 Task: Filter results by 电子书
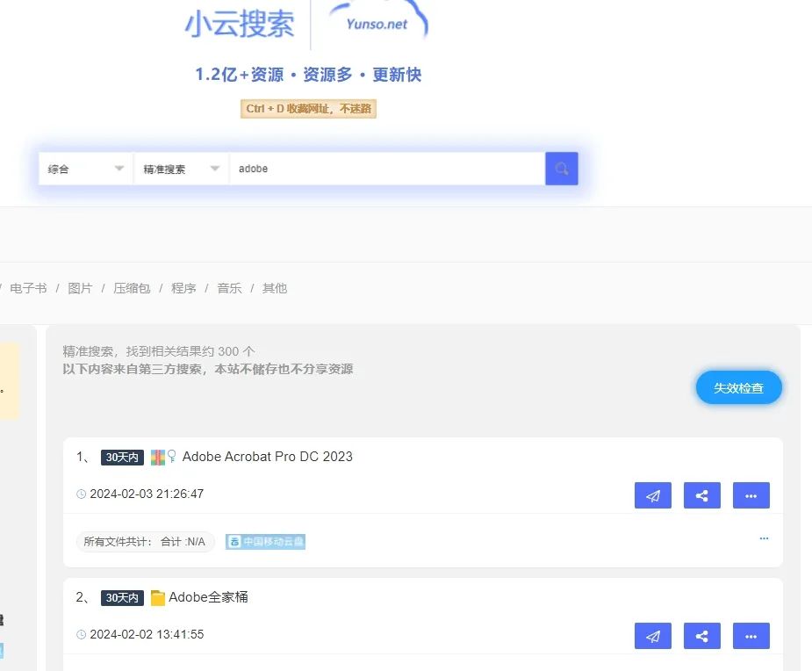tap(28, 288)
